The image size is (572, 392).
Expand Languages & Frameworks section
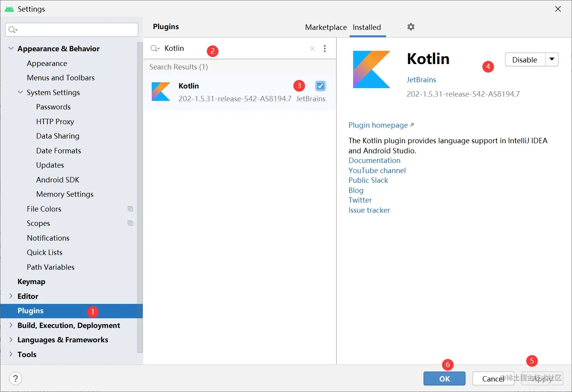(x=11, y=340)
